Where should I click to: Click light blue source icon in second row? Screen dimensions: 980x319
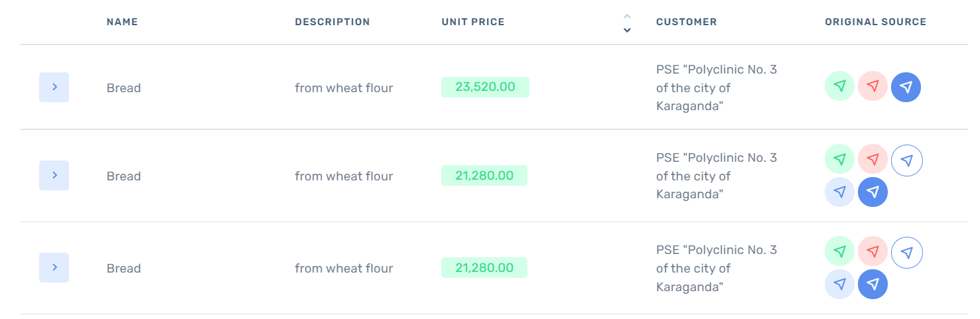(x=839, y=192)
